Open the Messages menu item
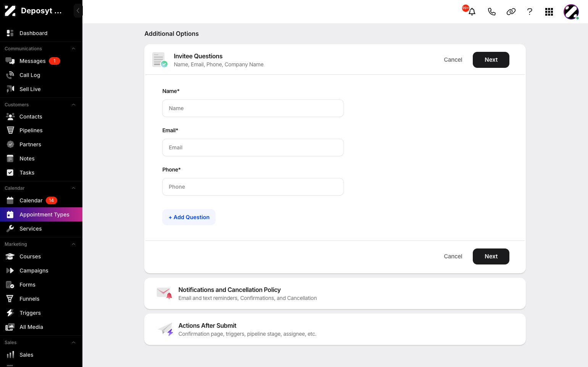 (41, 61)
